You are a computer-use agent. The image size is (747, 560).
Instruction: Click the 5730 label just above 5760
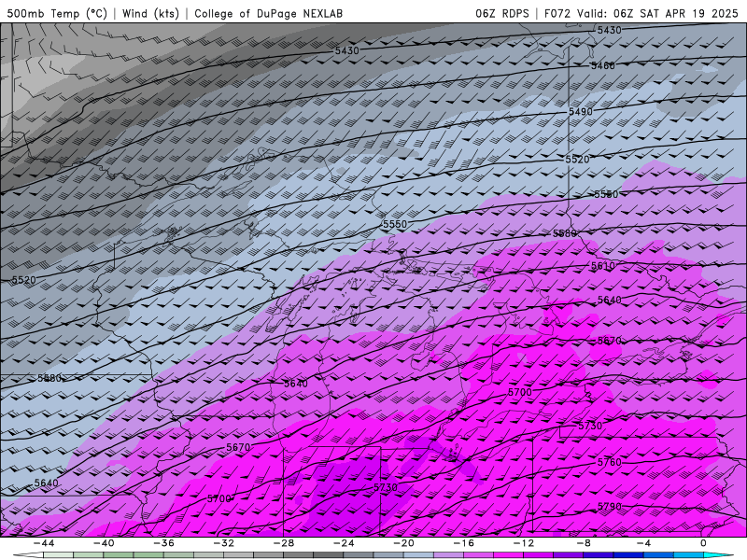coord(590,427)
